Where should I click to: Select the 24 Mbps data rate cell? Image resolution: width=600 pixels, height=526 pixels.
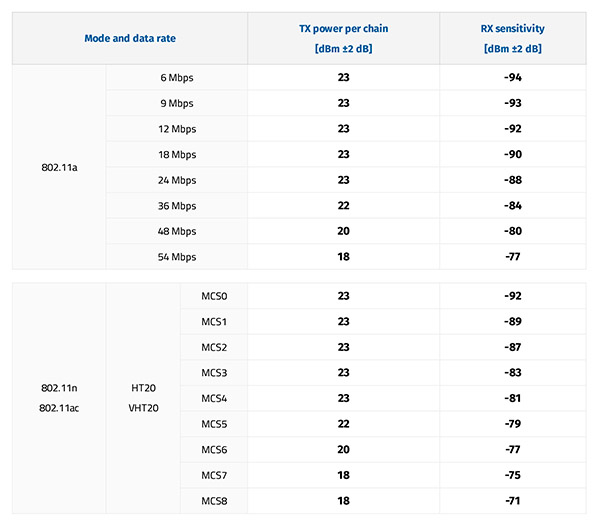(177, 180)
